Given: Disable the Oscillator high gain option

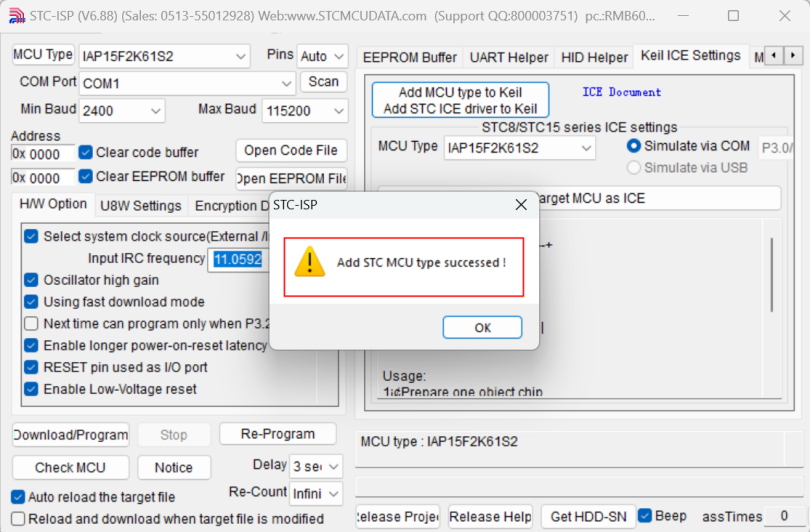Looking at the screenshot, I should tap(31, 280).
